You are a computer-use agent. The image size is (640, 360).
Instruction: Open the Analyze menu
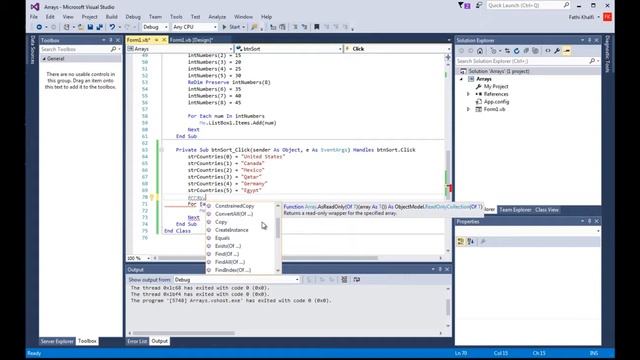coord(217,17)
